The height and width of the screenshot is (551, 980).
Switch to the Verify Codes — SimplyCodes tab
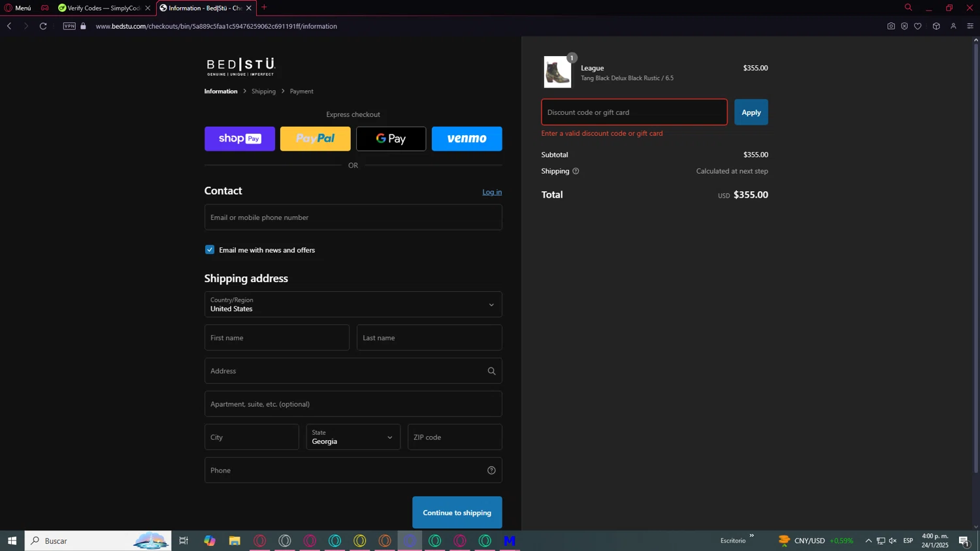[x=103, y=8]
